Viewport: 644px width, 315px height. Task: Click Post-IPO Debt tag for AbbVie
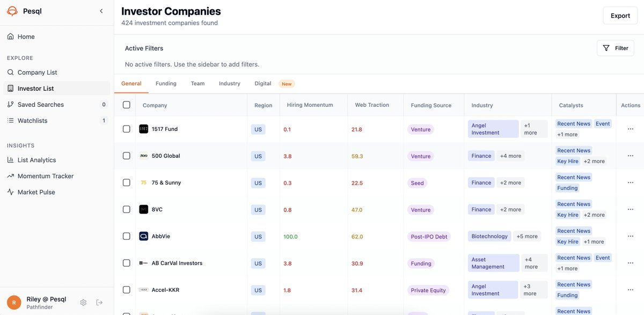click(x=428, y=237)
